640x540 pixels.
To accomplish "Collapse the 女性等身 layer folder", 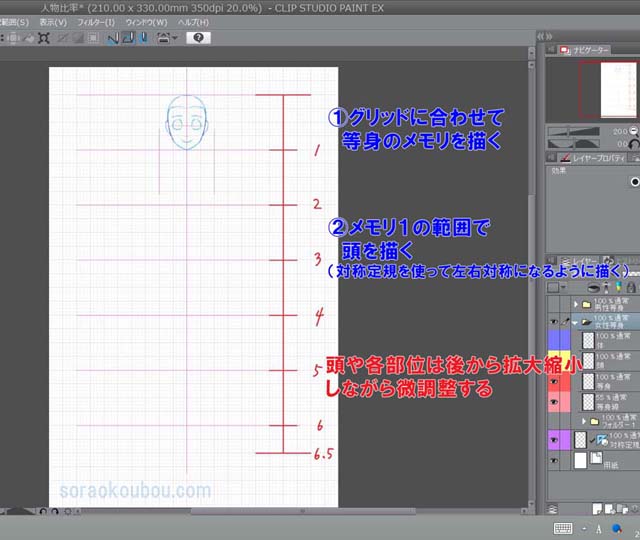I will (575, 322).
